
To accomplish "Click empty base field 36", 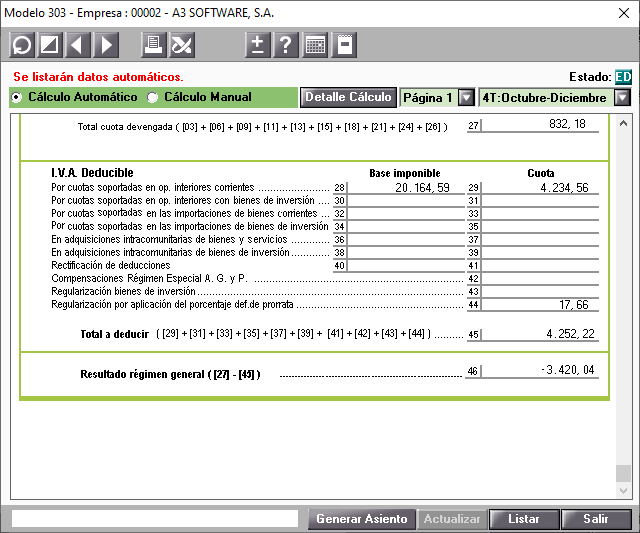I will point(406,240).
